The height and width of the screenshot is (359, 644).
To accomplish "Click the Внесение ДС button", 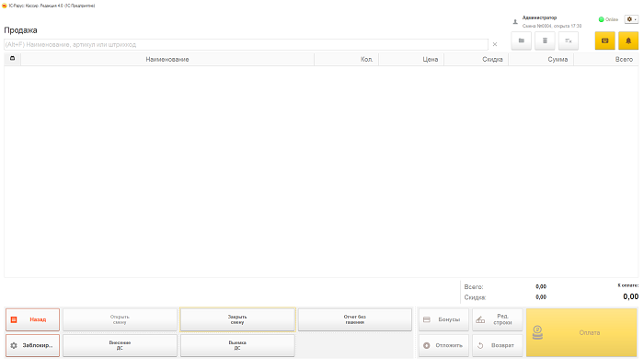I will (x=120, y=345).
